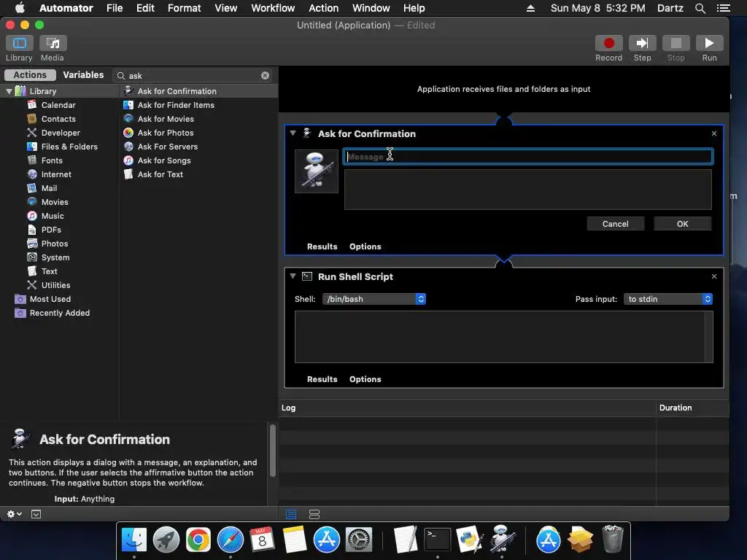Open the Most Used smart group
This screenshot has width=747, height=560.
[x=50, y=298]
